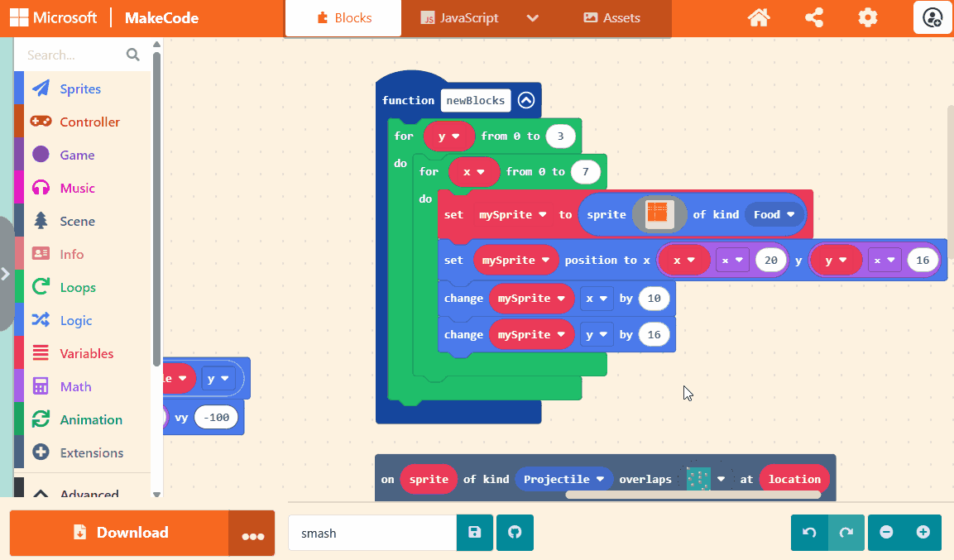Click the user sign-in profile icon
The height and width of the screenshot is (560, 954).
932,17
